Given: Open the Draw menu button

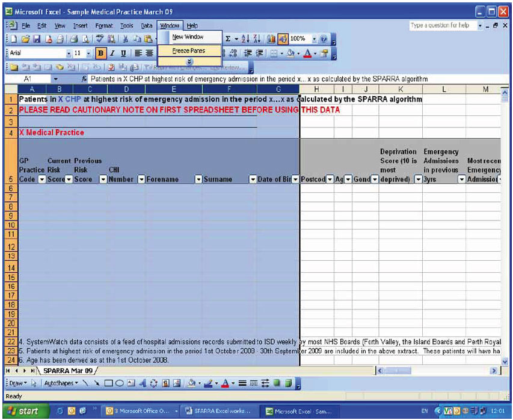Looking at the screenshot, I should 18,383.
